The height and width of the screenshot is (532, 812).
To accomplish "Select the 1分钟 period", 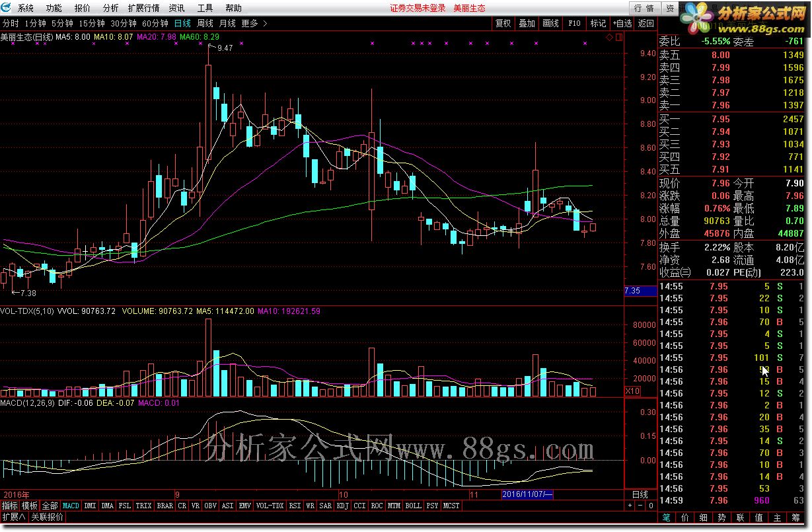I will [x=35, y=23].
